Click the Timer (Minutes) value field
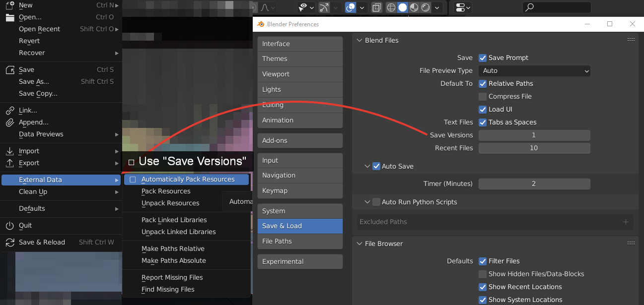 [534, 183]
